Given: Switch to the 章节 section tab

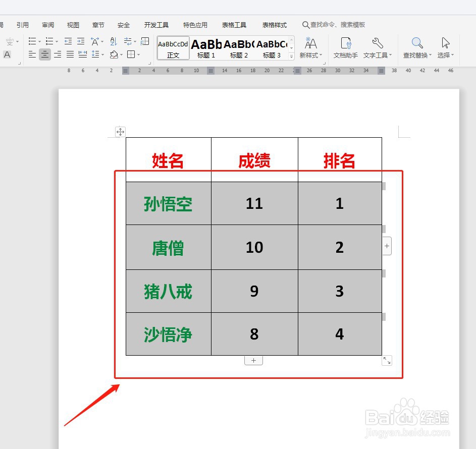Looking at the screenshot, I should pyautogui.click(x=98, y=25).
